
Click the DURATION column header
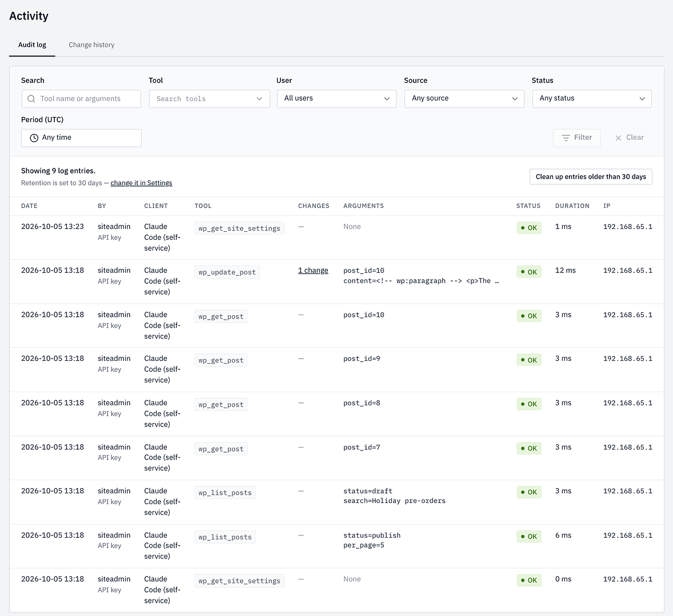point(572,206)
